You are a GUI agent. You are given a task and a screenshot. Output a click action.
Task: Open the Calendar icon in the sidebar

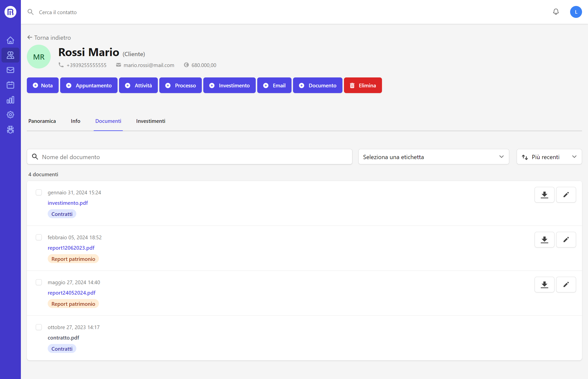[x=10, y=85]
